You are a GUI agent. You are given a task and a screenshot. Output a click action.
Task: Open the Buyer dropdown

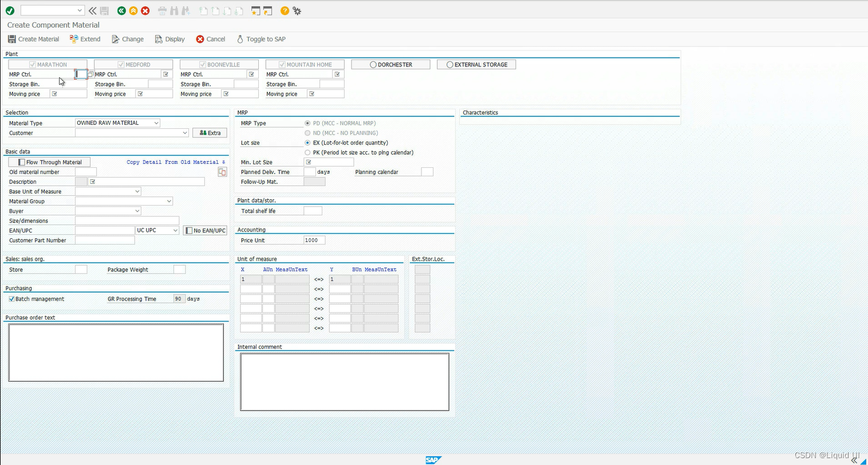pyautogui.click(x=137, y=211)
